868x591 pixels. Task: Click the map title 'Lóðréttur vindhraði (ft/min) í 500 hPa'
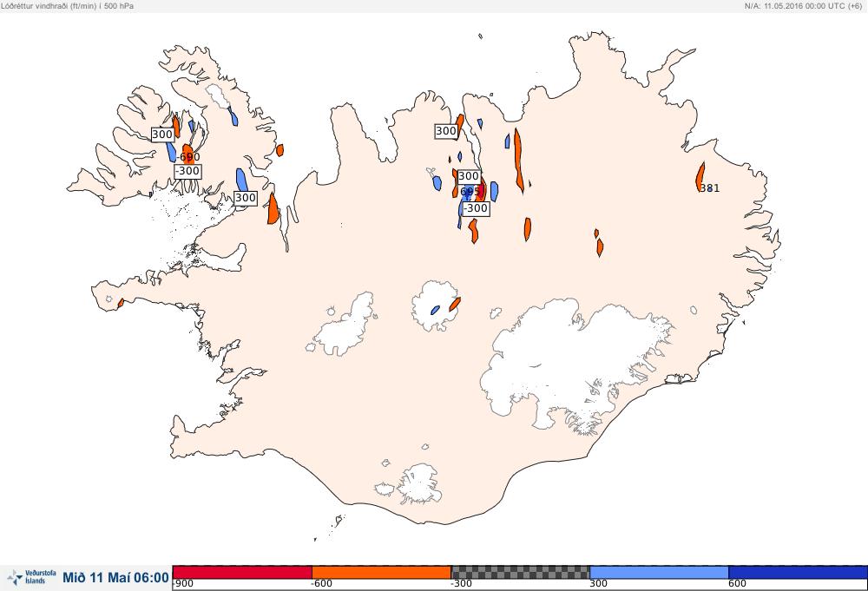67,5
